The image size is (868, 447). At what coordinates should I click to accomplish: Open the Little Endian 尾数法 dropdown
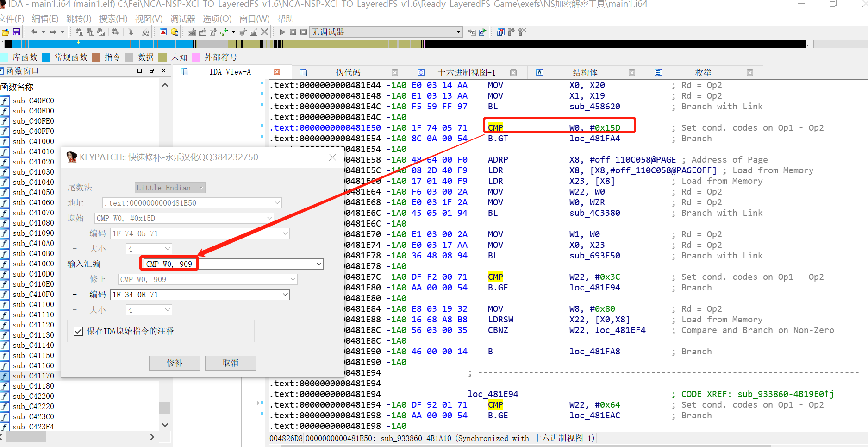coord(170,188)
